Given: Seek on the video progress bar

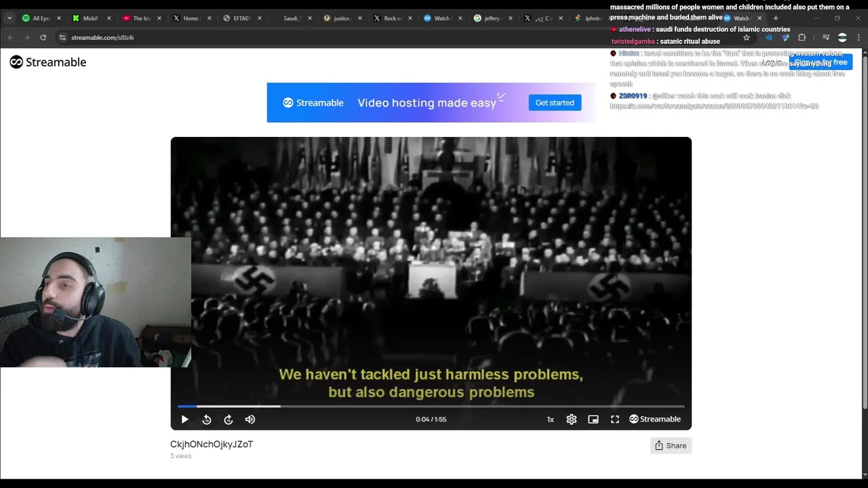Looking at the screenshot, I should pos(431,406).
